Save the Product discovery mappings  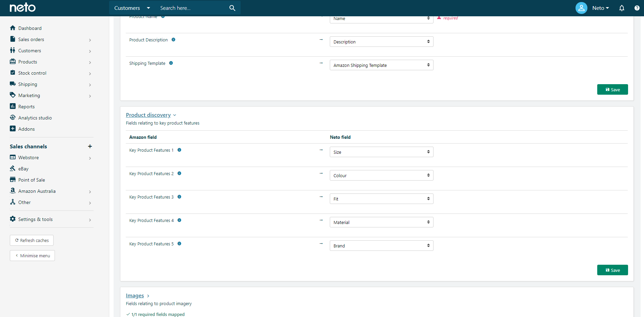coord(612,270)
